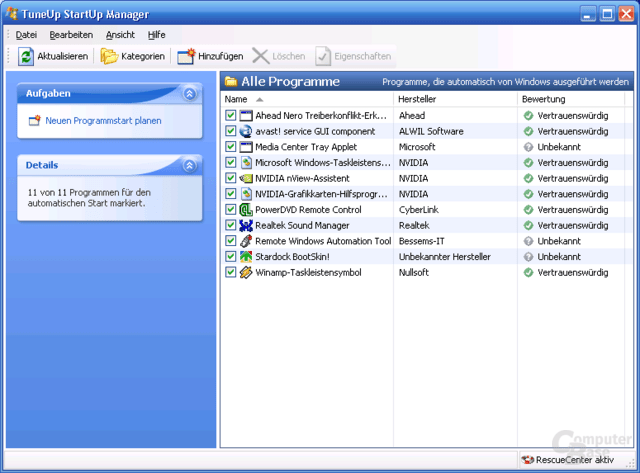Select the "Realtek Sound Manager" row name
The width and height of the screenshot is (640, 473).
[x=302, y=225]
